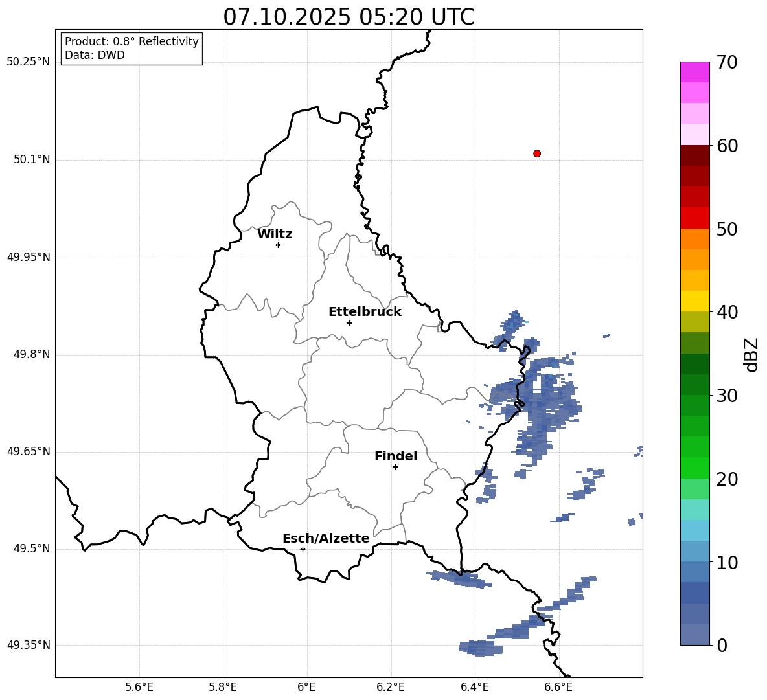The height and width of the screenshot is (700, 767).
Task: Click the 6.6°E longitude label
Action: (558, 687)
